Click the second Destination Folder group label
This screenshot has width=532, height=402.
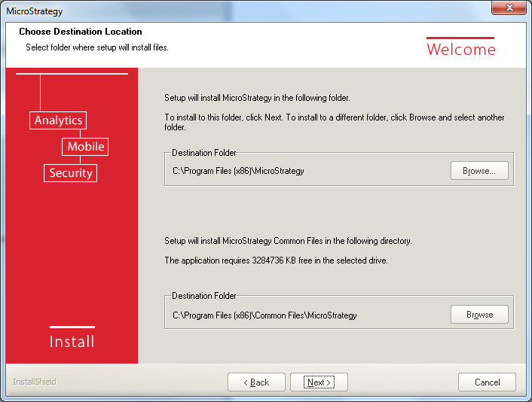point(203,297)
